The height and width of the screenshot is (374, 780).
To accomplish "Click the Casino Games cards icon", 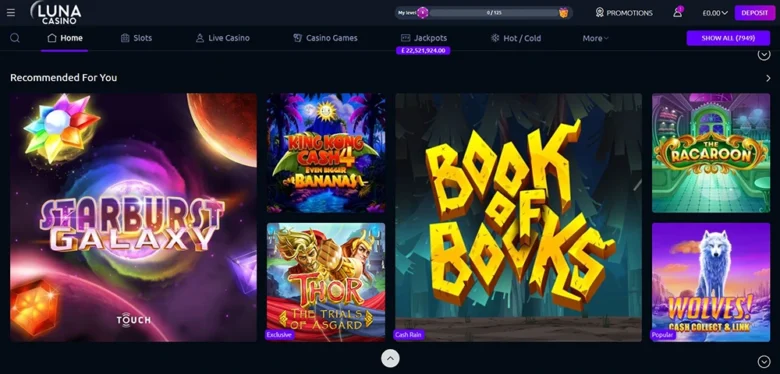I will [x=297, y=38].
